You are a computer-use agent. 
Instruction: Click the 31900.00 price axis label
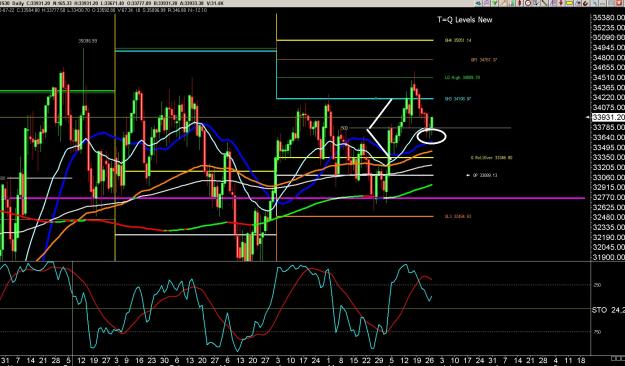coord(609,257)
